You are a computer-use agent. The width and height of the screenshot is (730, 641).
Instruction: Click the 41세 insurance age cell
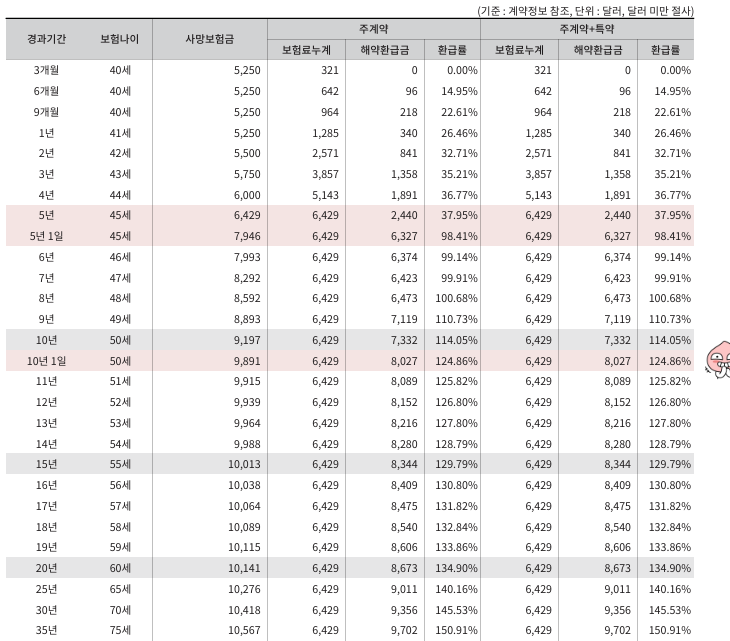[x=120, y=133]
